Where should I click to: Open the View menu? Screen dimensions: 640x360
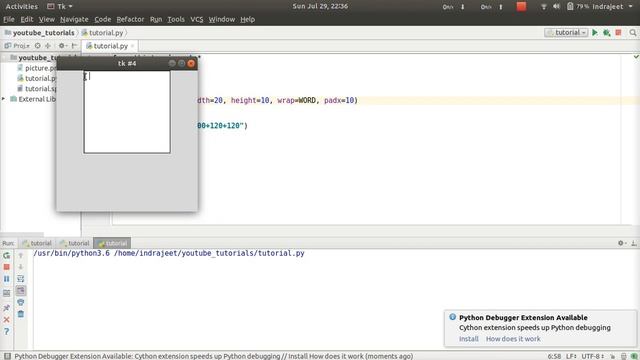(x=47, y=19)
